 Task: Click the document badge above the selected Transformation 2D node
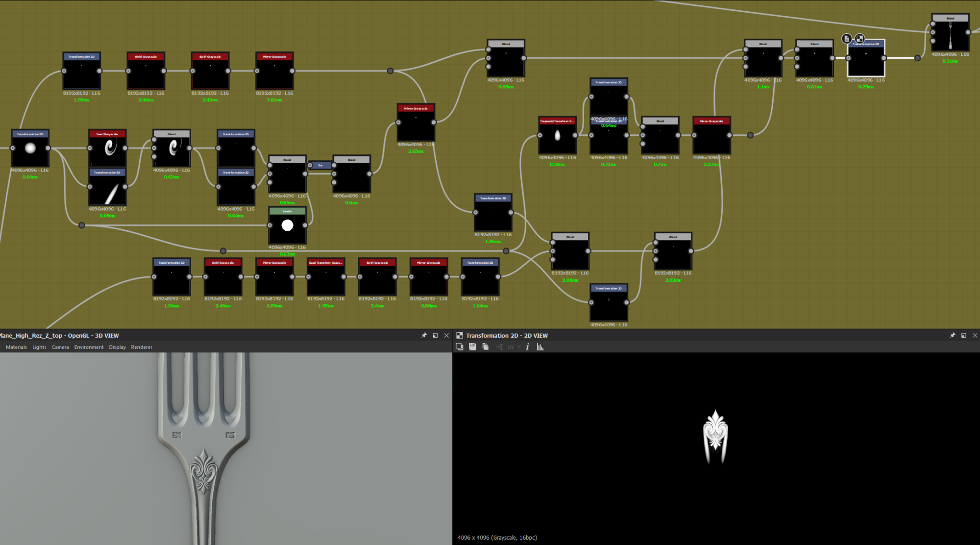846,38
